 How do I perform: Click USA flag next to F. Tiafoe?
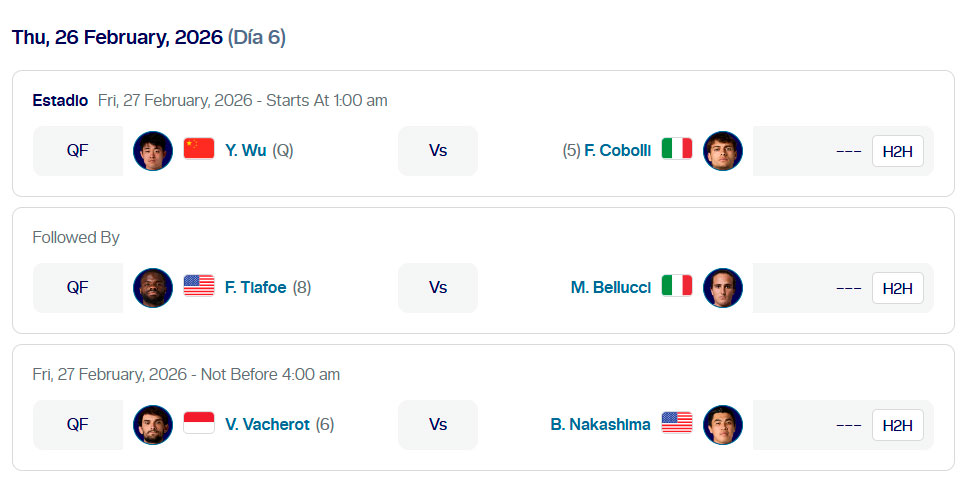(x=199, y=287)
